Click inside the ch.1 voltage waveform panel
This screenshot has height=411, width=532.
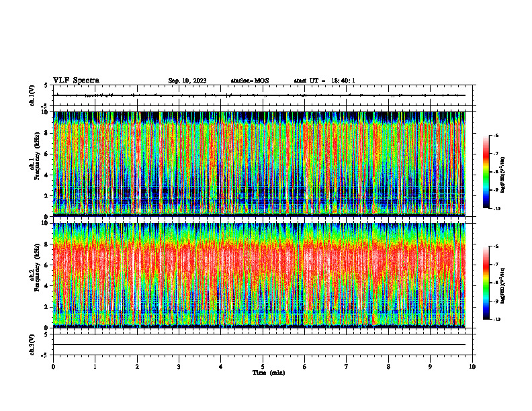263,95
